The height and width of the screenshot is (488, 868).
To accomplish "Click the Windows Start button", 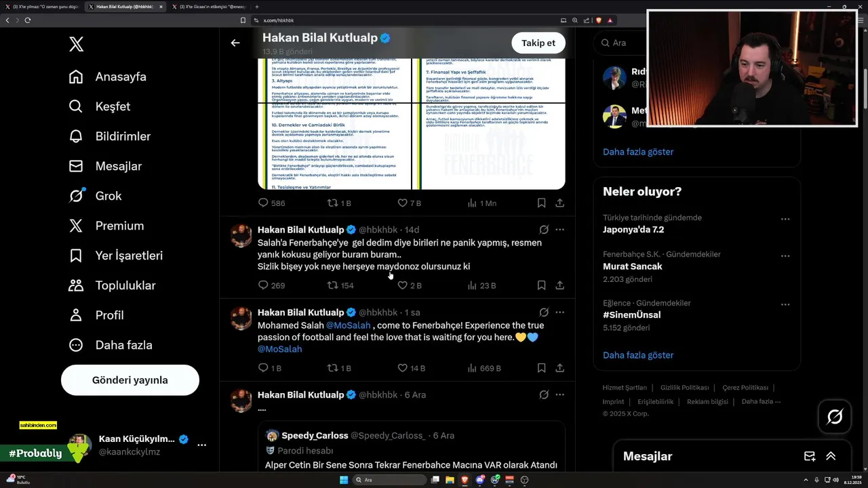I will pos(344,480).
